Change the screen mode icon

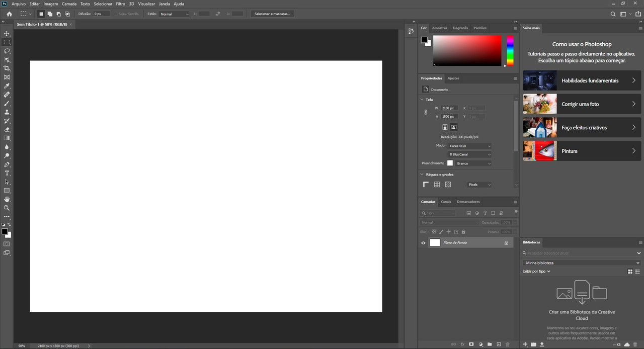pos(7,253)
